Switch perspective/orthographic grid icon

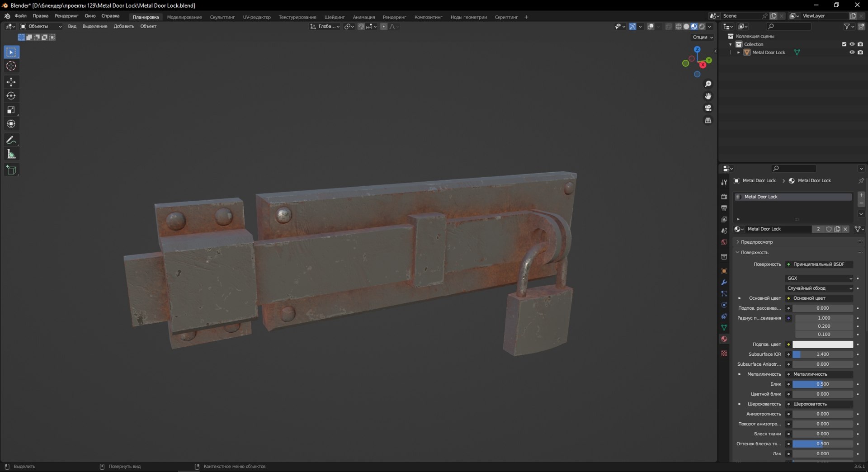pos(708,120)
